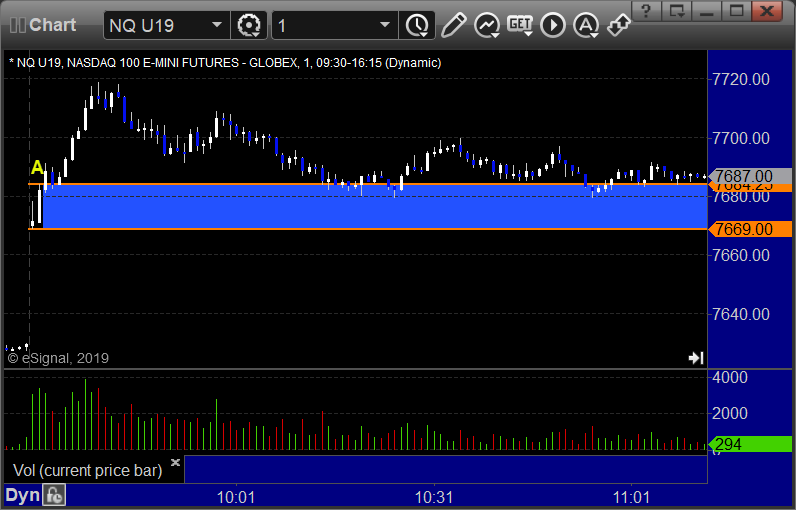Open the alerts circled-A icon

[x=586, y=25]
